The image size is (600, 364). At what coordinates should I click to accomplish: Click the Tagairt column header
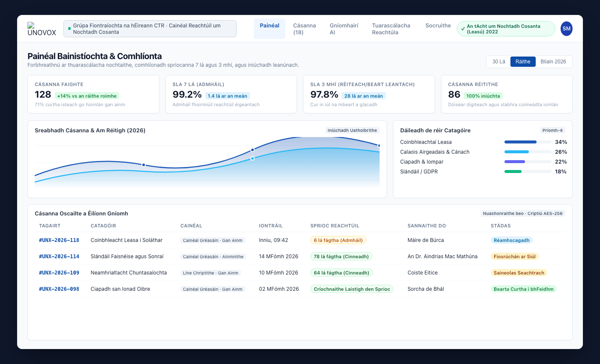(x=50, y=226)
